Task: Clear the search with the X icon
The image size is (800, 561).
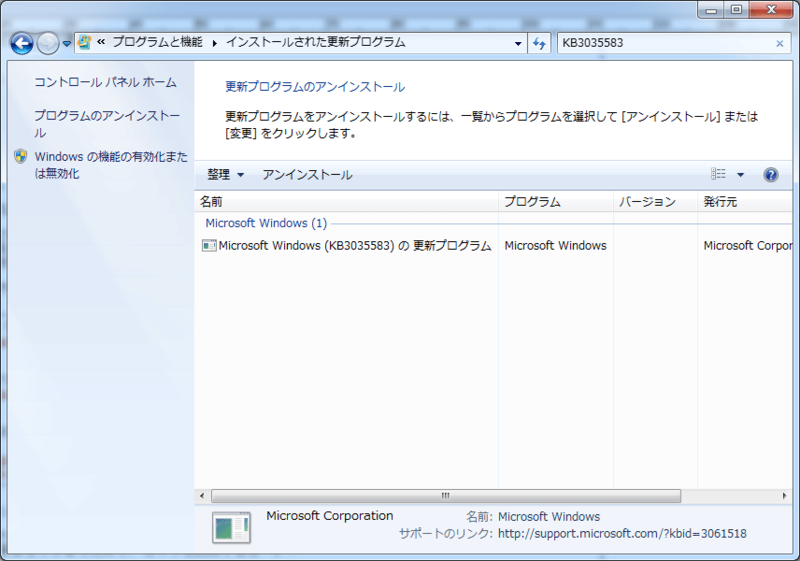Action: [780, 44]
